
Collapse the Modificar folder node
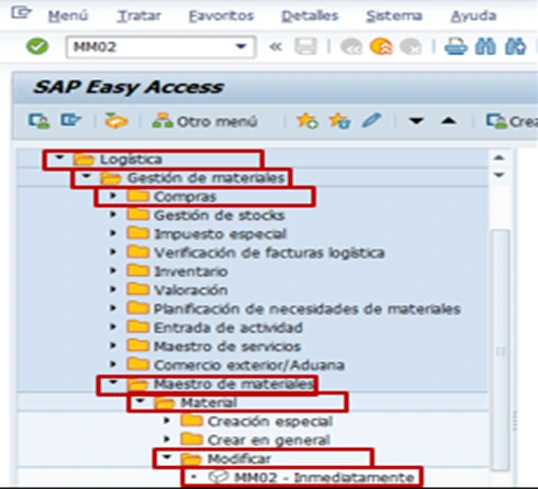coord(167,457)
